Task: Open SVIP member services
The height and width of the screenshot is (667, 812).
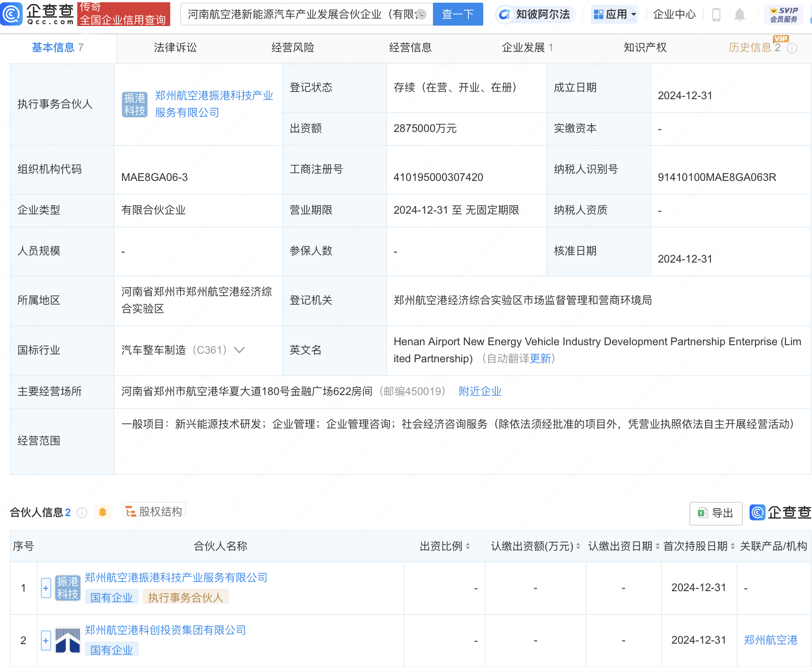Action: pos(784,14)
